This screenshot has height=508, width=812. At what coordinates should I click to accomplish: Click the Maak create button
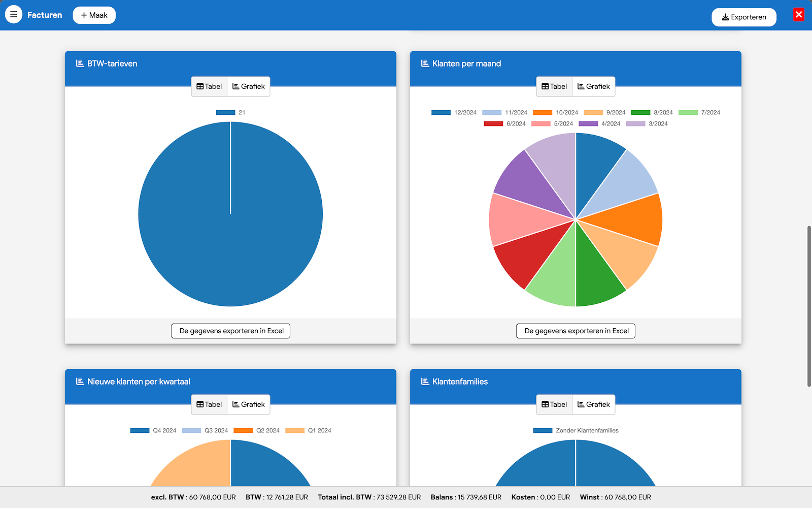pyautogui.click(x=94, y=15)
